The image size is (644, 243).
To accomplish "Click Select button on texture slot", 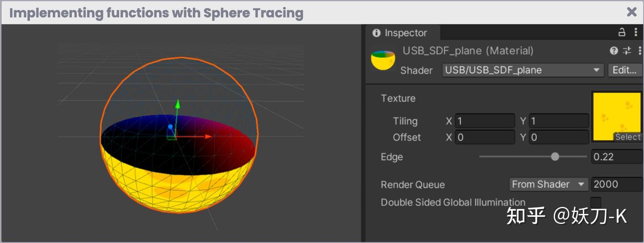I will pyautogui.click(x=628, y=137).
